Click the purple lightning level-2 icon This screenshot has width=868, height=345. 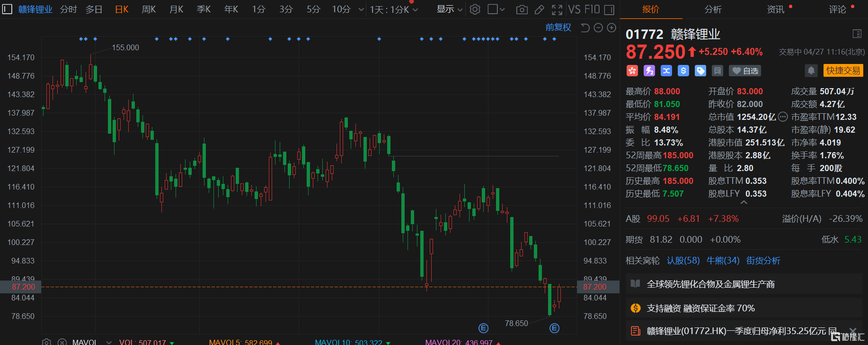(x=649, y=71)
